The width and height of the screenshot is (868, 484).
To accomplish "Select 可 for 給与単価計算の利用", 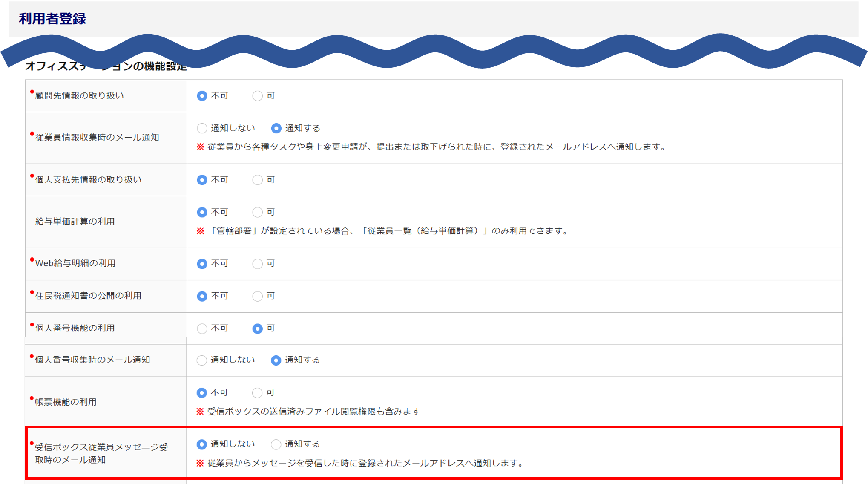I will click(x=257, y=212).
